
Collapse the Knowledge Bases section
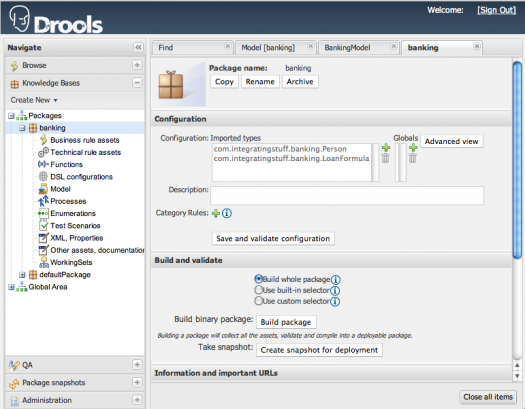point(137,83)
